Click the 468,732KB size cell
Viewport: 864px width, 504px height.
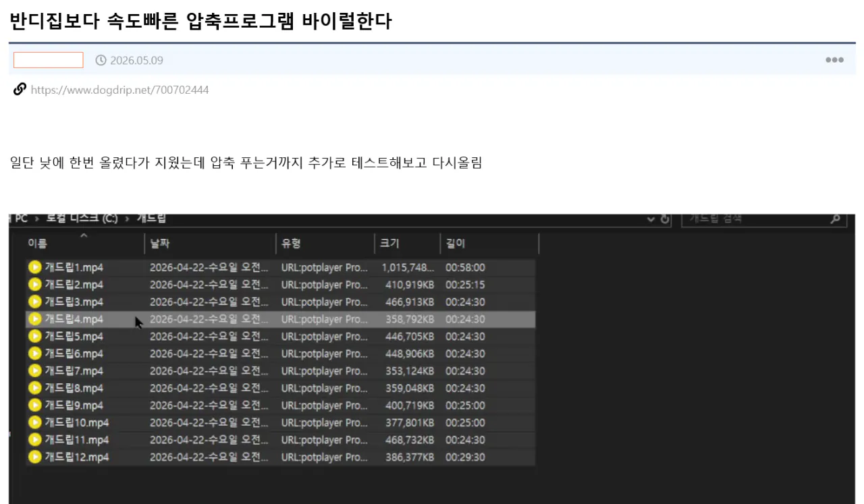click(410, 440)
